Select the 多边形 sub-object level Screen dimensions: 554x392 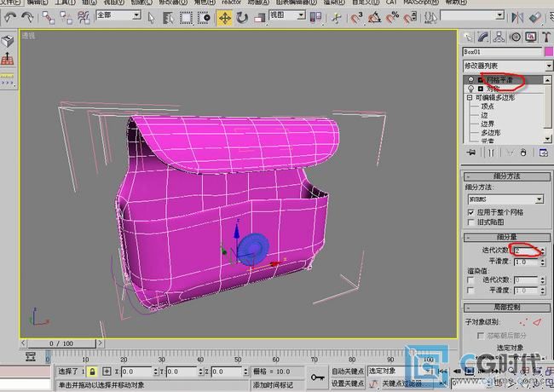click(490, 133)
